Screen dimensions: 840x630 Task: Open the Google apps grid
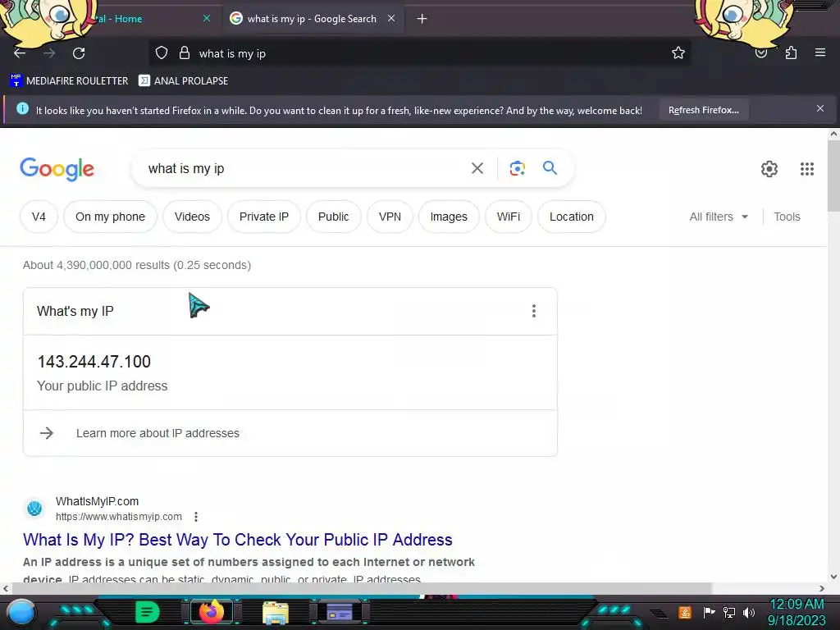pos(807,169)
